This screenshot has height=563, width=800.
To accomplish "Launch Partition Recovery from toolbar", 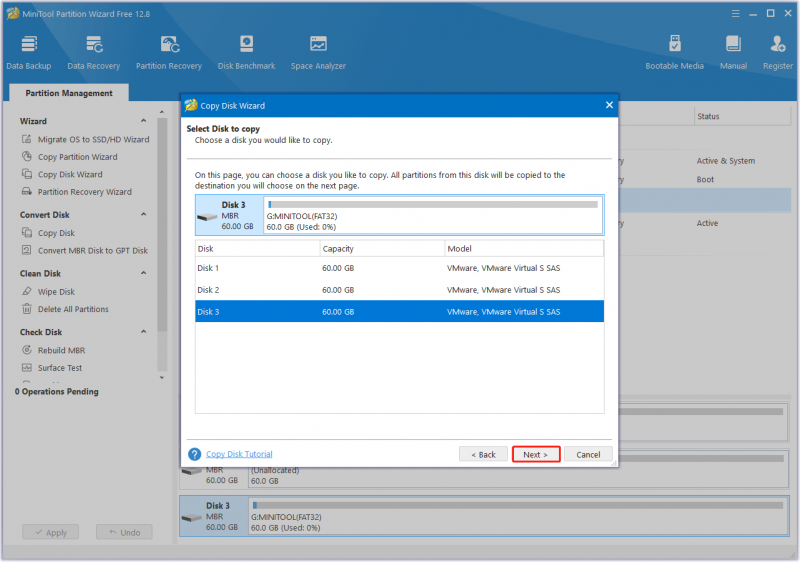I will point(169,52).
